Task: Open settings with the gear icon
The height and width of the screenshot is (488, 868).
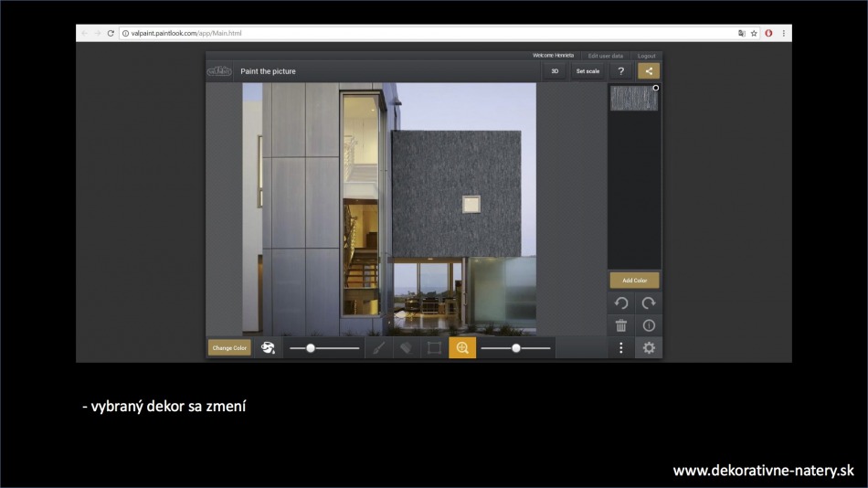Action: (649, 348)
